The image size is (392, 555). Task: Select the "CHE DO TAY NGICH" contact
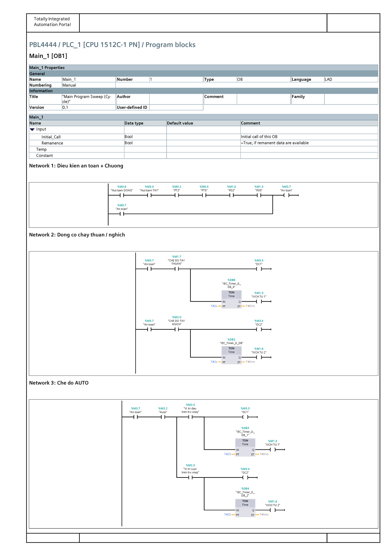[x=177, y=329]
